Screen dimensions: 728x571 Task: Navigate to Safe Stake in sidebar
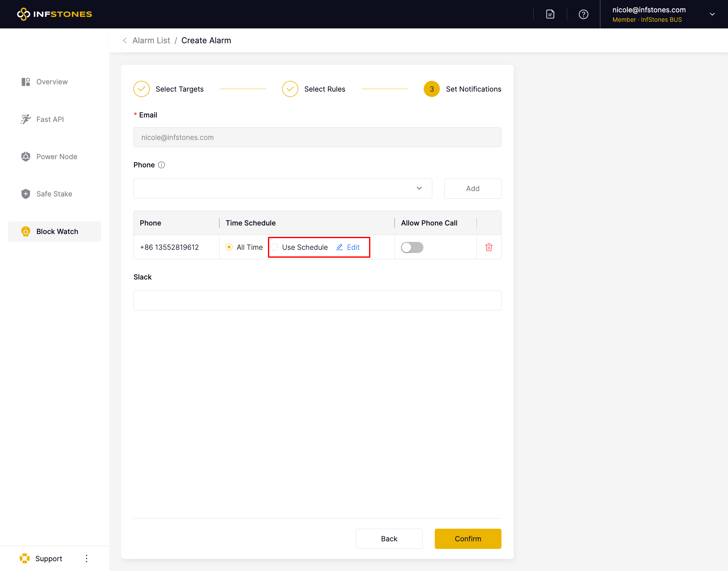tap(54, 194)
